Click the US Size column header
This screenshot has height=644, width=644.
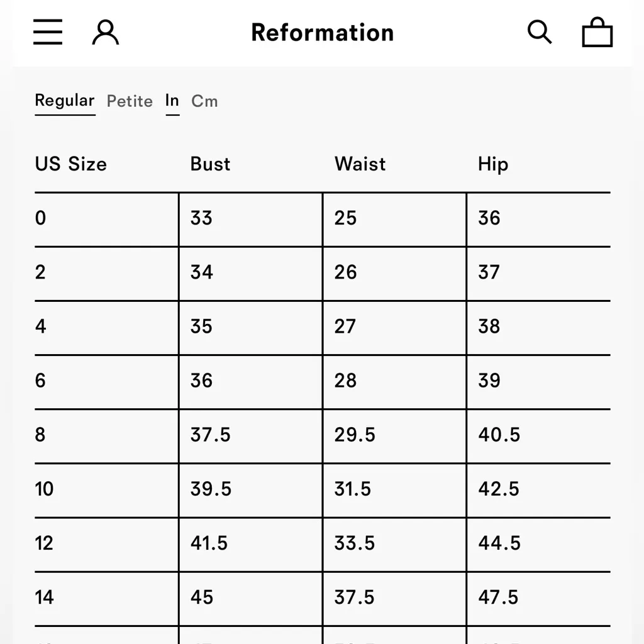[x=71, y=164]
